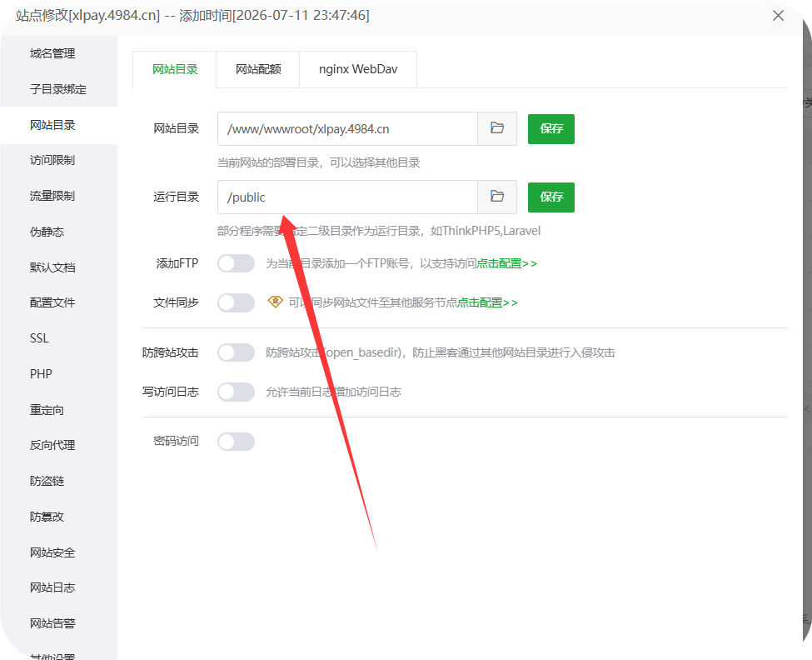The image size is (812, 660).
Task: Switch to 网站目录 tab
Action: 175,69
